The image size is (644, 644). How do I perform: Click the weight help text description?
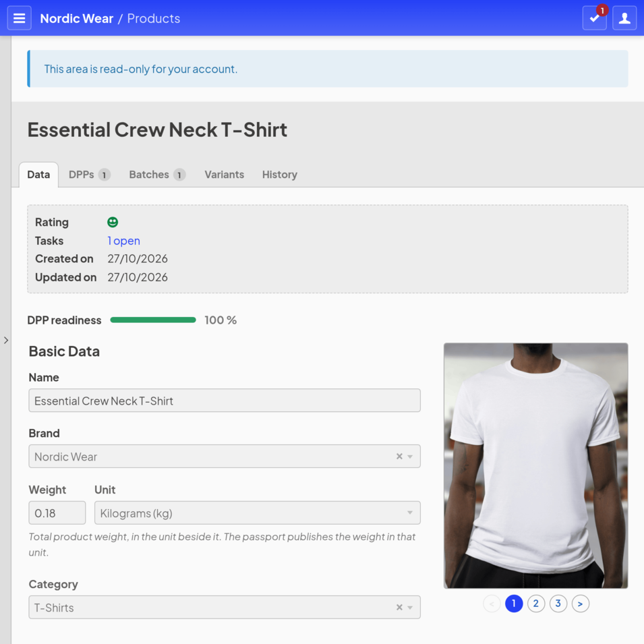[x=222, y=545]
